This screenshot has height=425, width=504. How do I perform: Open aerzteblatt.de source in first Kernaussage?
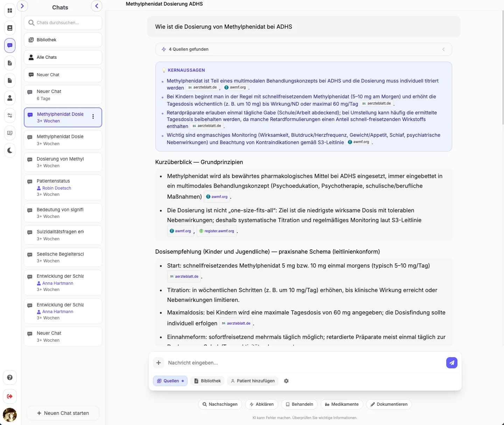coord(202,87)
